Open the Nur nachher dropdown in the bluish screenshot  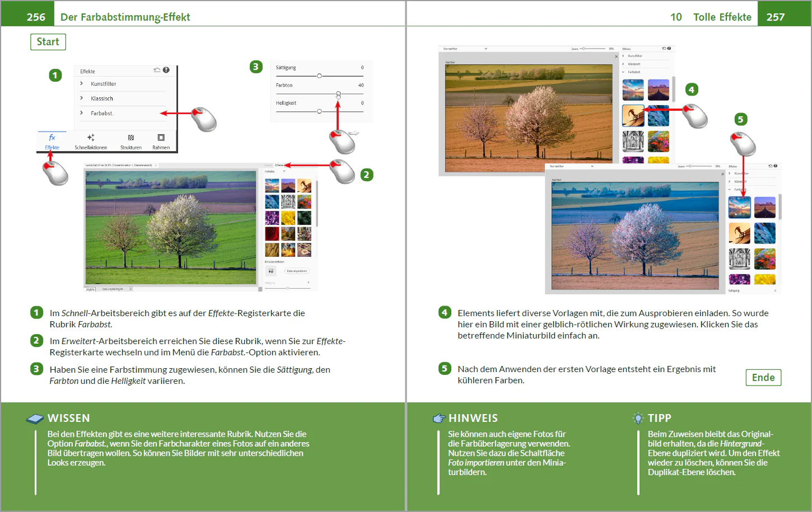tap(571, 166)
